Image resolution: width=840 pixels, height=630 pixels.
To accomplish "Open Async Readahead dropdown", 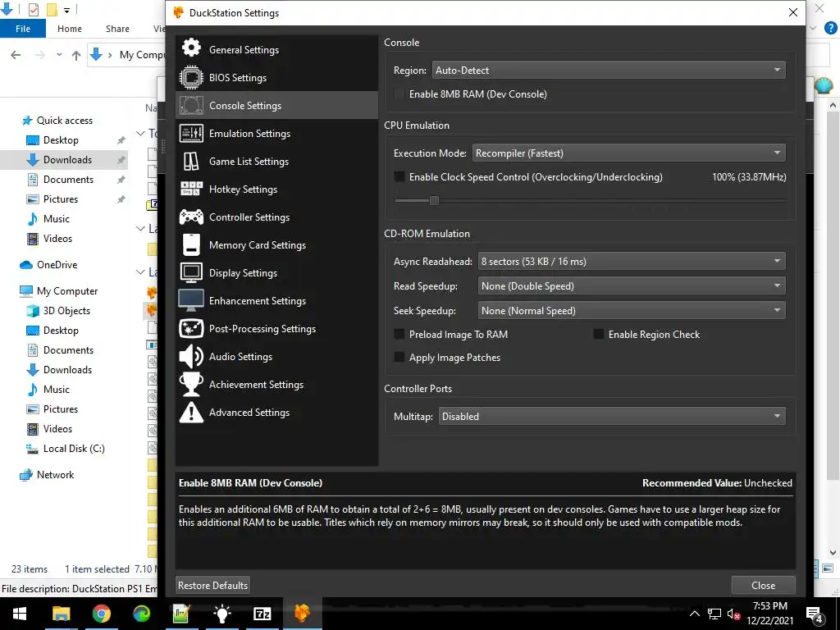I will tap(632, 262).
